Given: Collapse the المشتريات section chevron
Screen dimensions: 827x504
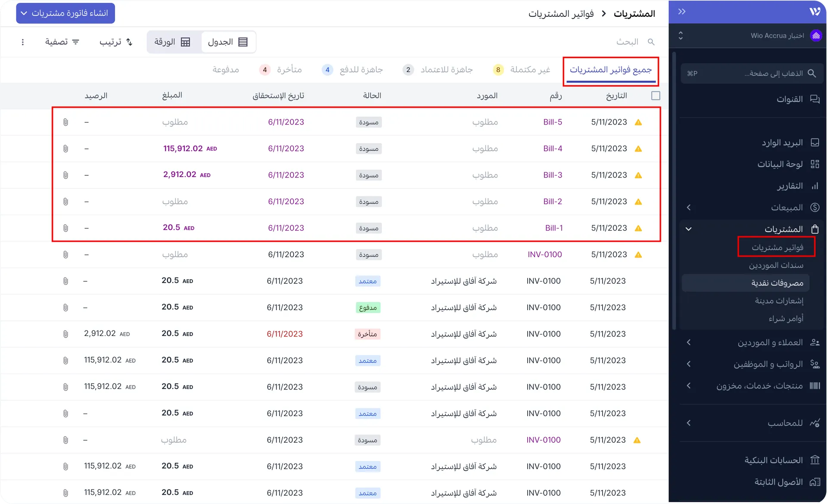Looking at the screenshot, I should 689,229.
